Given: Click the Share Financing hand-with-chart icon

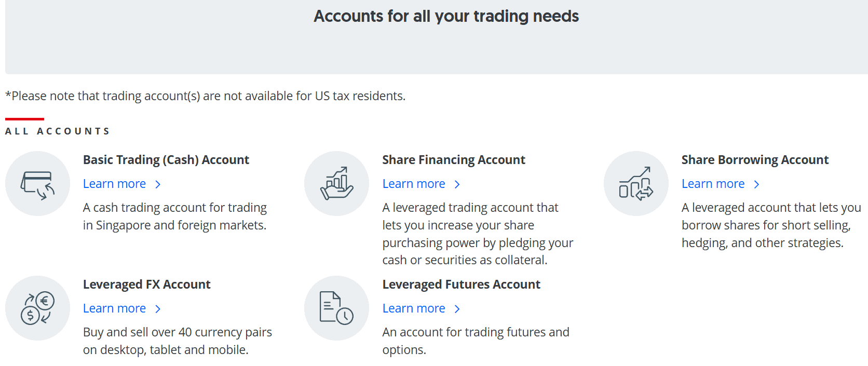Looking at the screenshot, I should 336,183.
